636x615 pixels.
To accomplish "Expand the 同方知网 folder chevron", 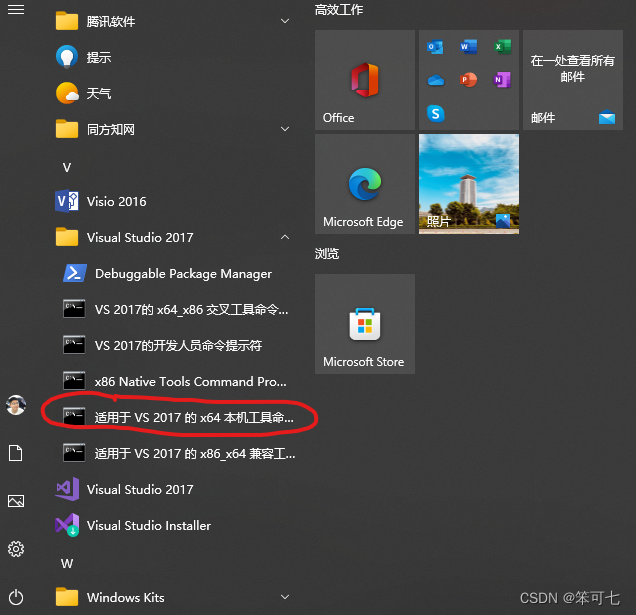I will (285, 129).
